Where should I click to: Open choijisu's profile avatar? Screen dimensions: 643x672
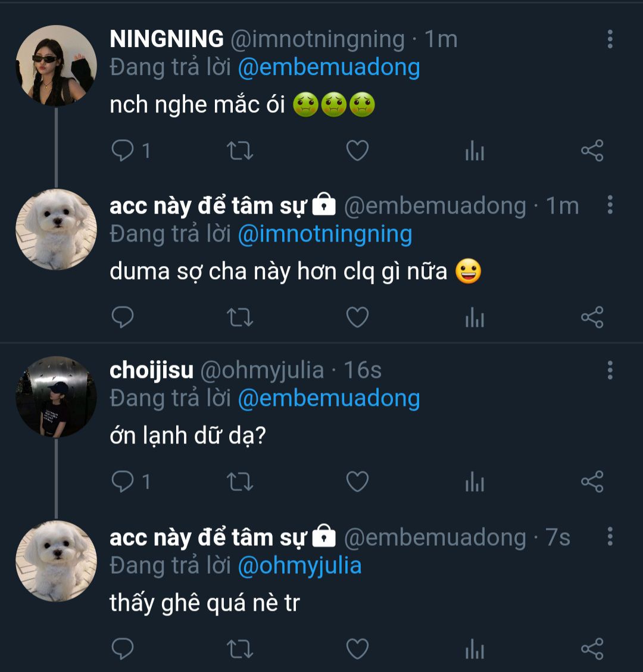point(56,397)
